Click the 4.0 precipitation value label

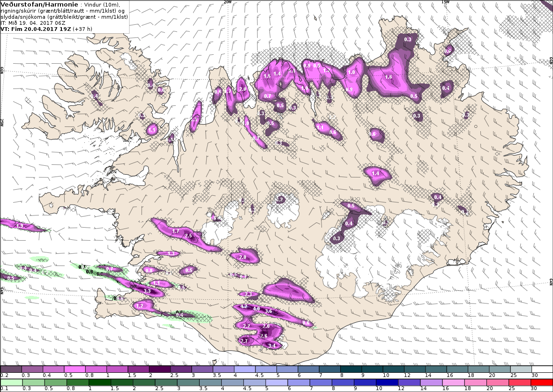pyautogui.click(x=256, y=309)
